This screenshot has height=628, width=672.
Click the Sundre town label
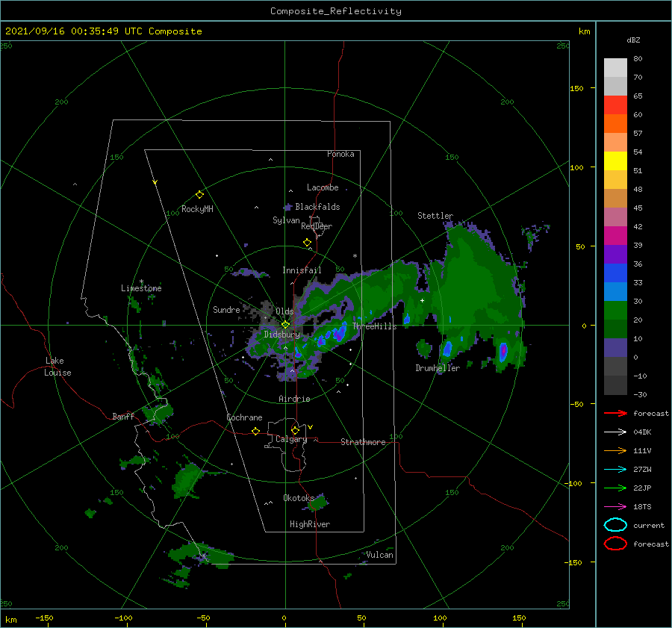click(226, 310)
